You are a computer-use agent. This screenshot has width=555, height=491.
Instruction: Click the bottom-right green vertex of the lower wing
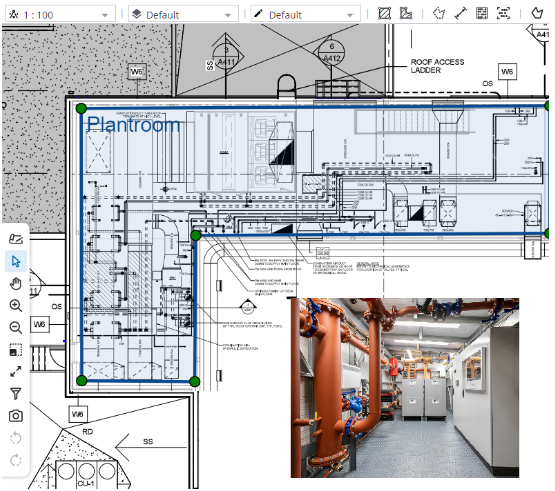coord(195,381)
